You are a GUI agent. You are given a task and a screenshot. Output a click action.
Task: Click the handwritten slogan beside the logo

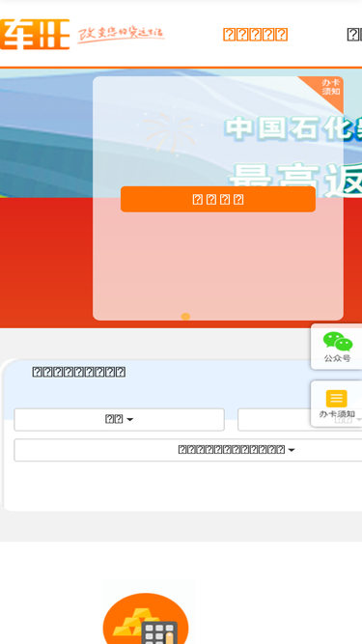point(121,36)
